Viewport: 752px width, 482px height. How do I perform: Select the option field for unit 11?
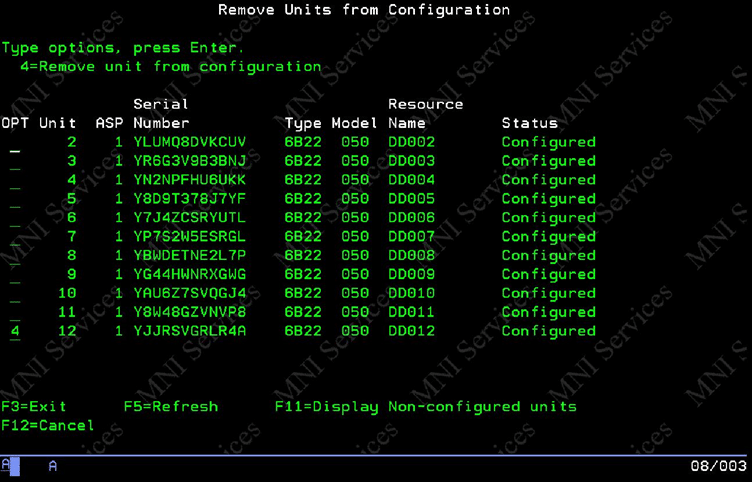[x=14, y=313]
